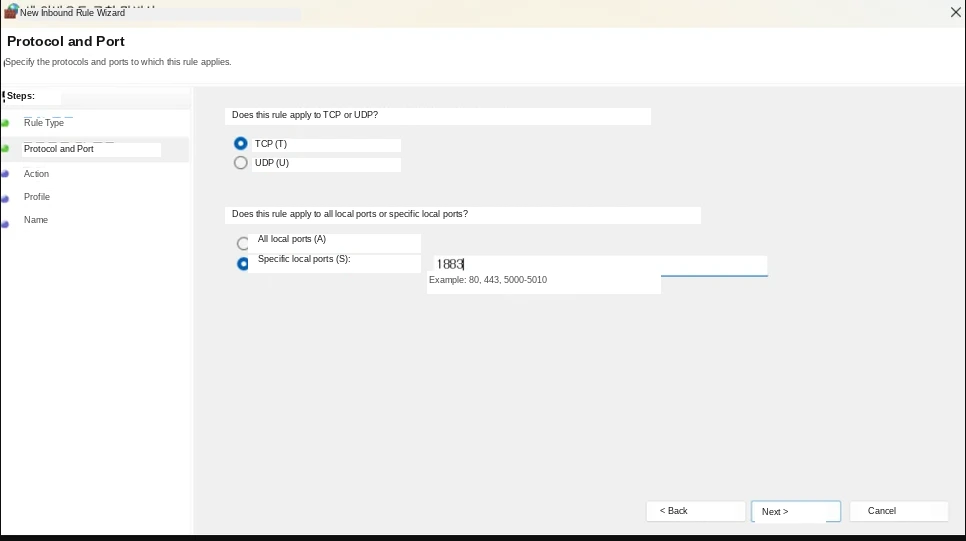Click the 'Does this rule apply to TCP or UDP?' text
The width and height of the screenshot is (966, 541).
click(305, 115)
